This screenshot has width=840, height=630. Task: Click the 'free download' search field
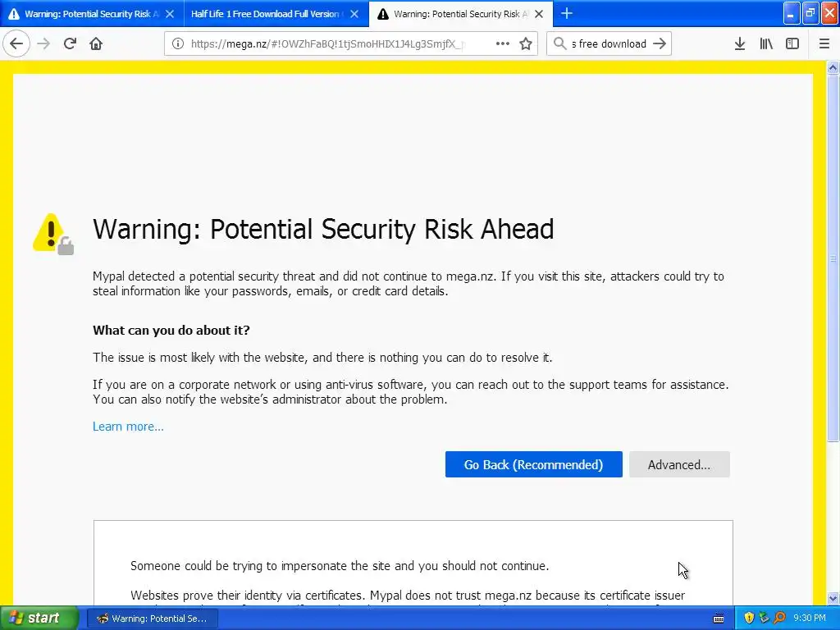tap(609, 44)
